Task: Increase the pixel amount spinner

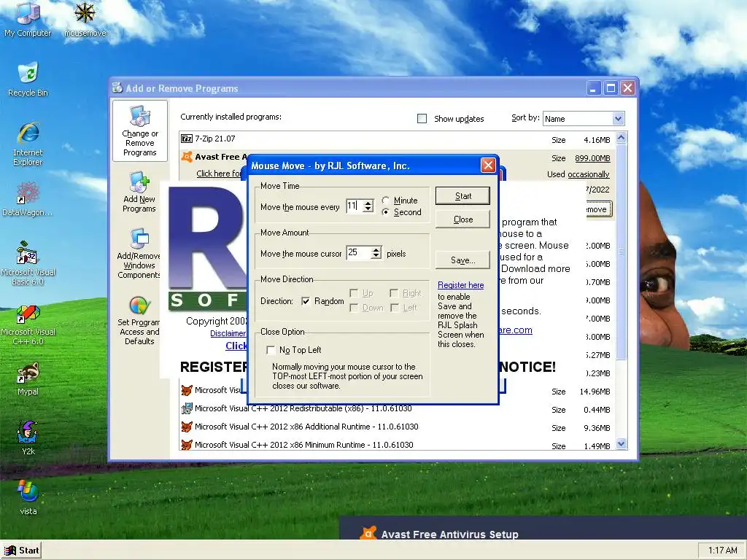Action: 376,249
